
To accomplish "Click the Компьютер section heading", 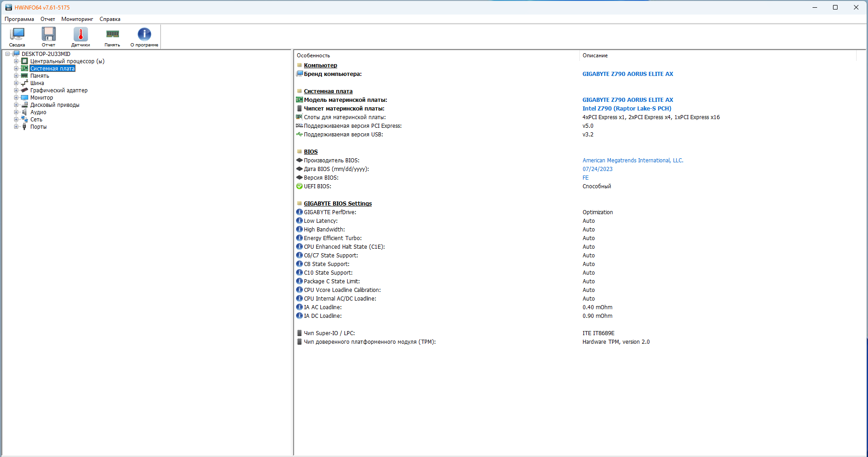I will [320, 65].
